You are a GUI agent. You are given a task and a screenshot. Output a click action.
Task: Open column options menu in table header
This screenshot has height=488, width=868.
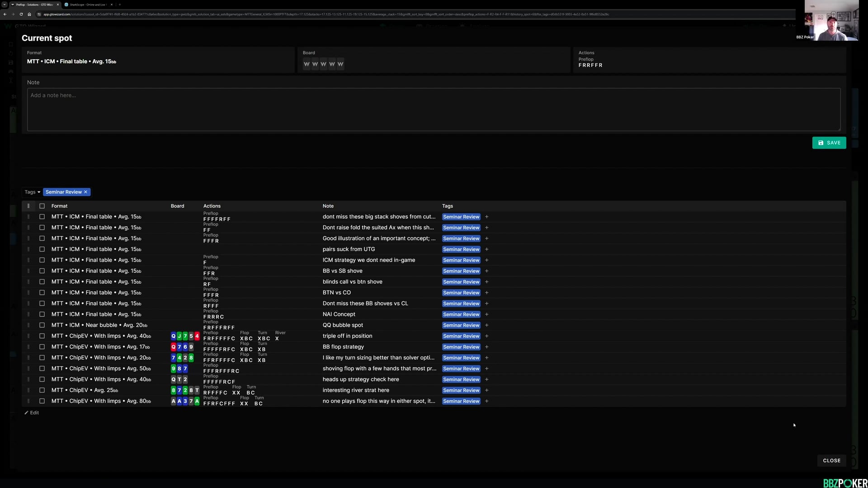click(28, 206)
